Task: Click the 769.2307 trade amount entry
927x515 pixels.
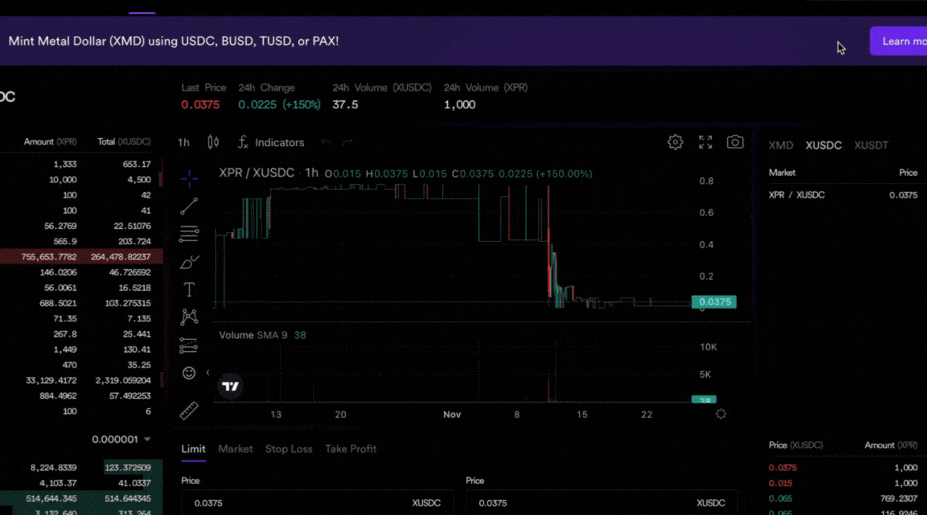Action: [898, 498]
